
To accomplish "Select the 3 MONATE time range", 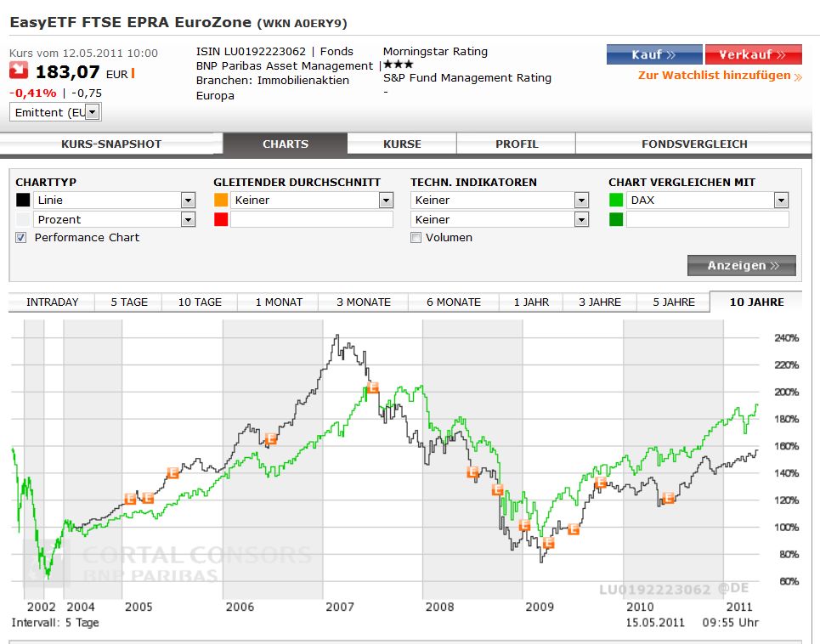I will coord(364,302).
